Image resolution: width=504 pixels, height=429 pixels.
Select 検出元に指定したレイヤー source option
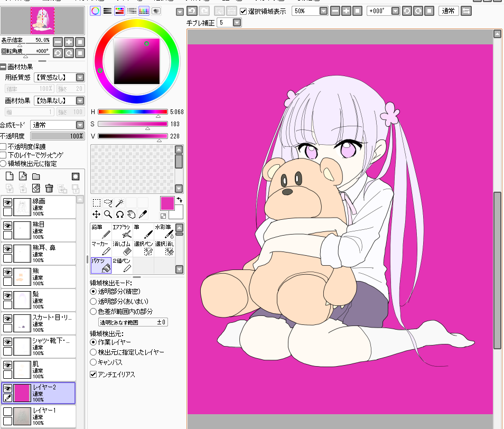point(93,352)
